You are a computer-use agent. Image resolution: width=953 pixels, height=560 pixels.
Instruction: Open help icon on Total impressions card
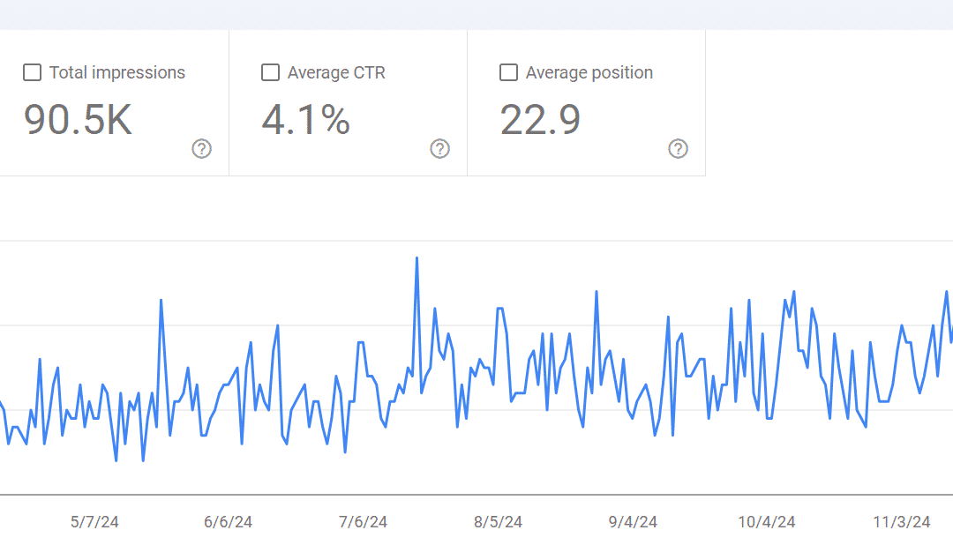pyautogui.click(x=202, y=149)
